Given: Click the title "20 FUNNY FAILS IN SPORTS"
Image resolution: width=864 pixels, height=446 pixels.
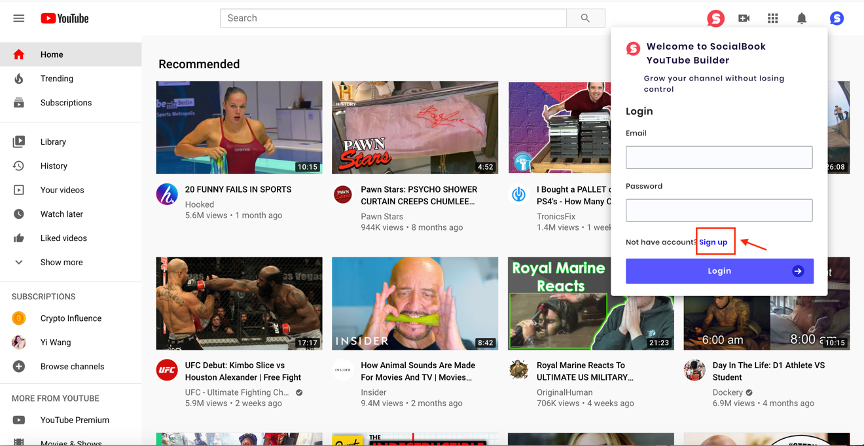Looking at the screenshot, I should click(x=238, y=190).
